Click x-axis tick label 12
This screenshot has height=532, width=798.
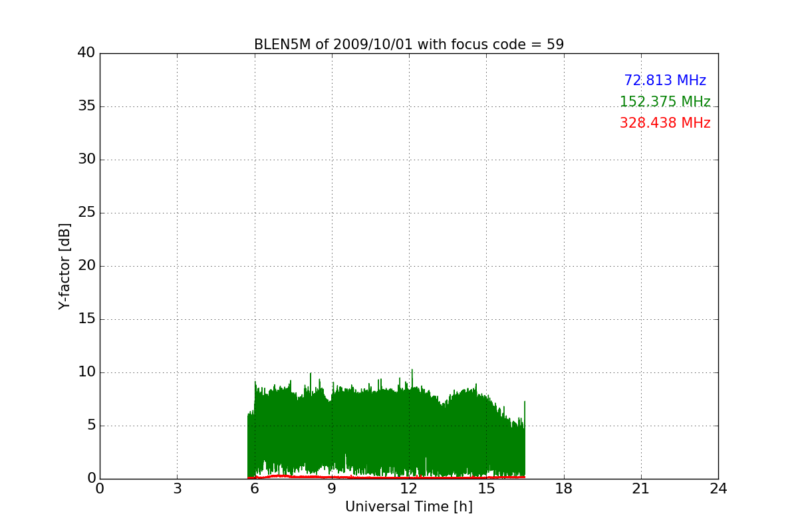click(x=409, y=489)
